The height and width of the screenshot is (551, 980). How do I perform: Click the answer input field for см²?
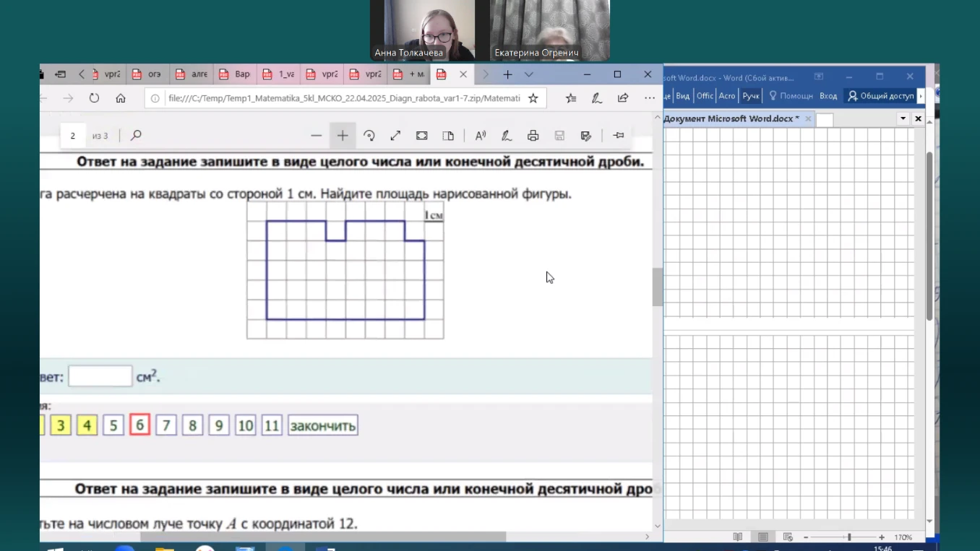[100, 376]
